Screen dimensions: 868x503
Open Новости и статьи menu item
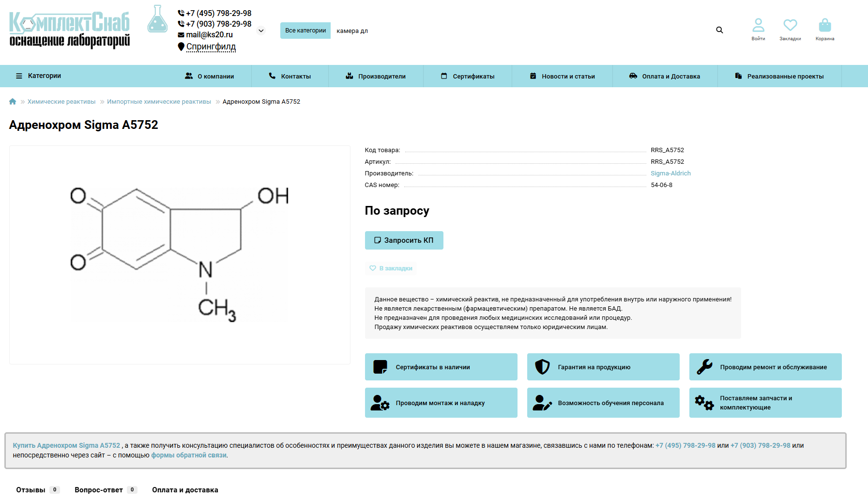(x=563, y=76)
